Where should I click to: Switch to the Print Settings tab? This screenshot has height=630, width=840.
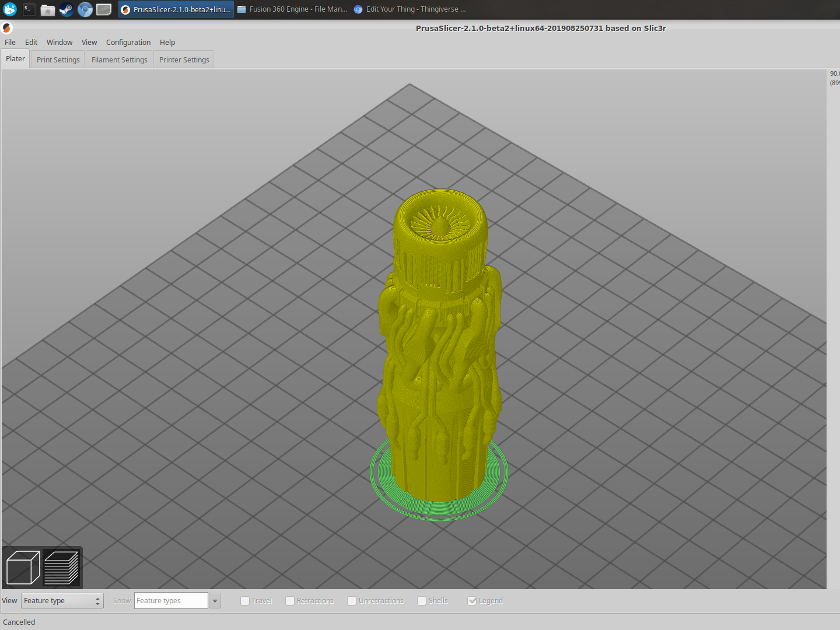tap(58, 59)
